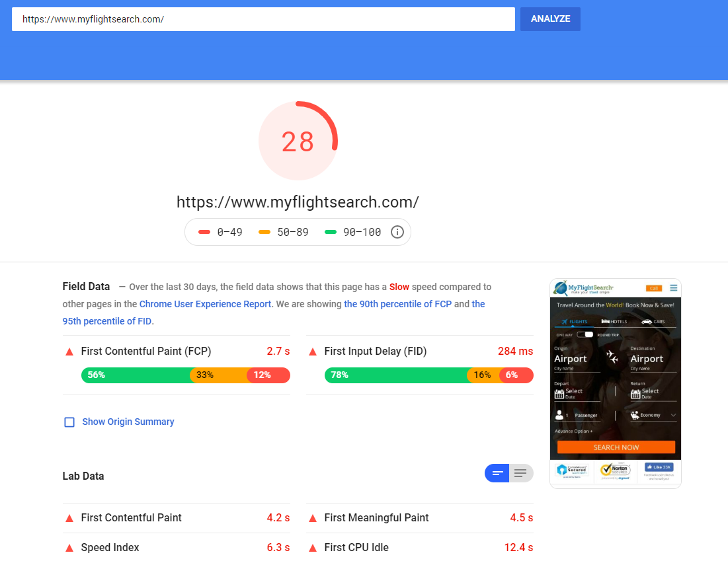This screenshot has width=728, height=561.
Task: Click inside the URL input field
Action: click(263, 19)
